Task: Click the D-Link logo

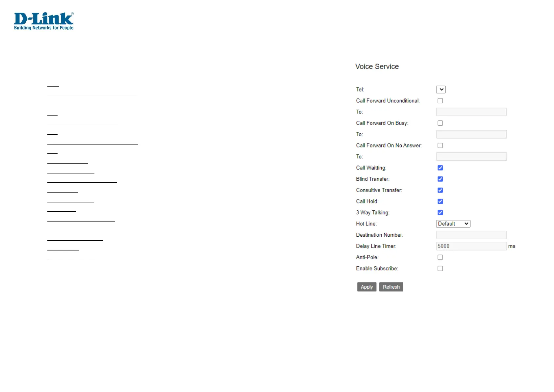Action: coord(44,21)
